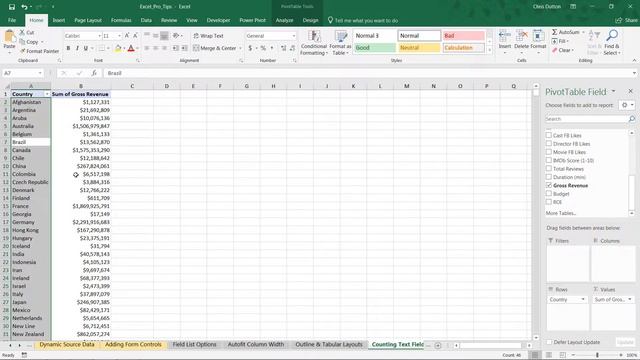Apply Percent Style format
640x360 pixels.
(x=263, y=48)
